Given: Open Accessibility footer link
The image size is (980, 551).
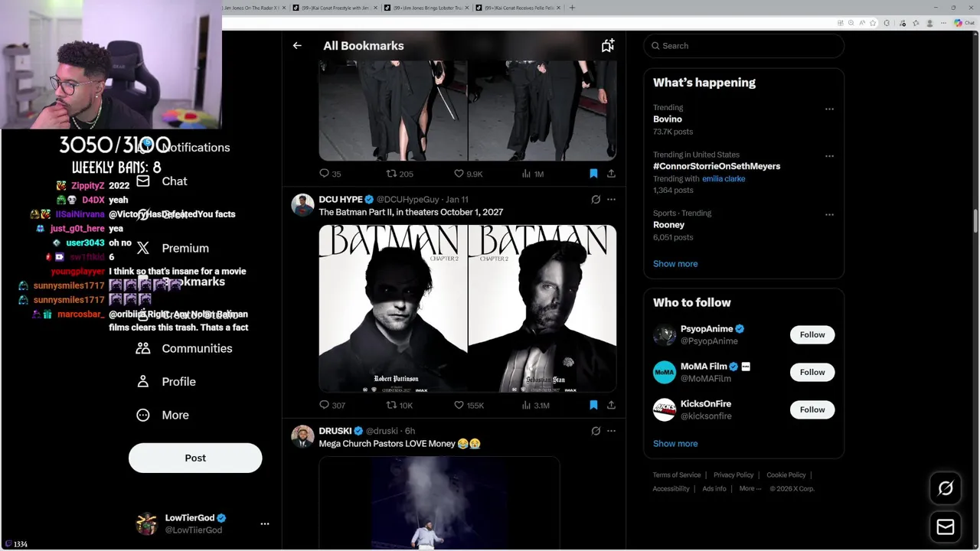Looking at the screenshot, I should point(671,489).
